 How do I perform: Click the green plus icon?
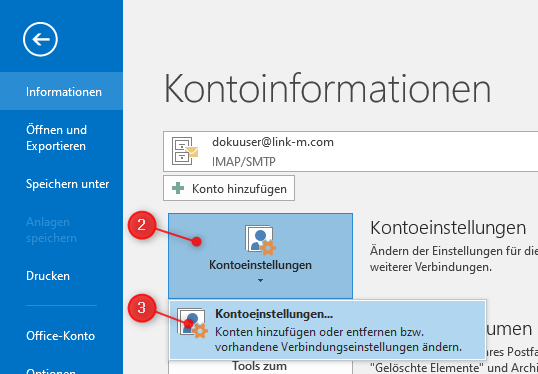[178, 188]
